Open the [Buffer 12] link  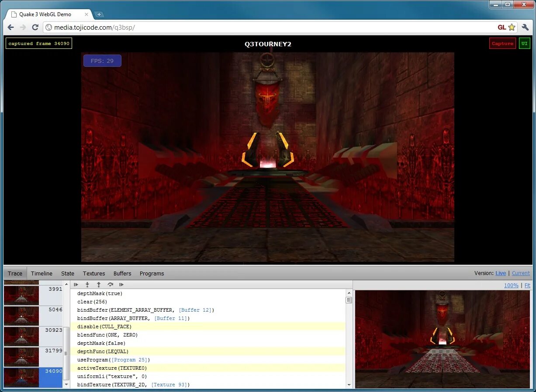[x=195, y=310]
